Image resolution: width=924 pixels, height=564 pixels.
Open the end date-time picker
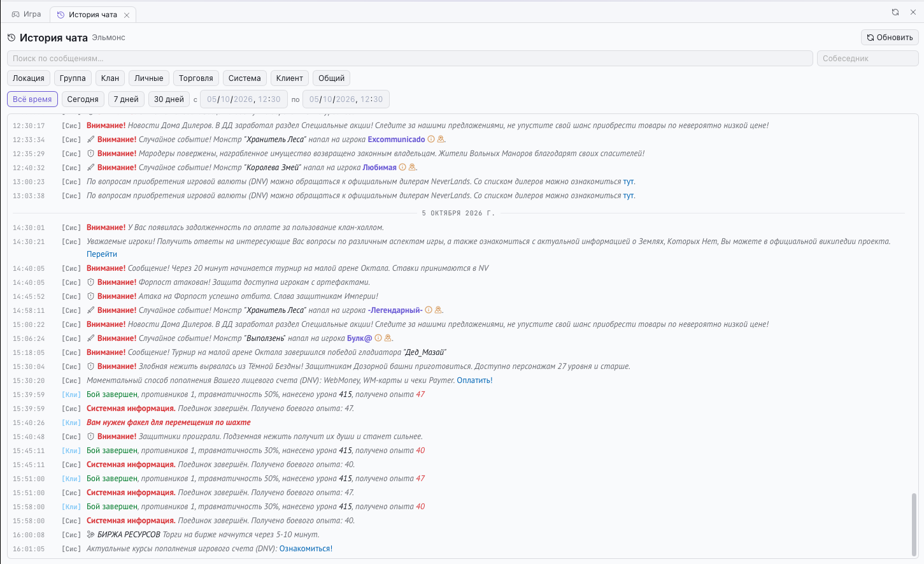(346, 99)
